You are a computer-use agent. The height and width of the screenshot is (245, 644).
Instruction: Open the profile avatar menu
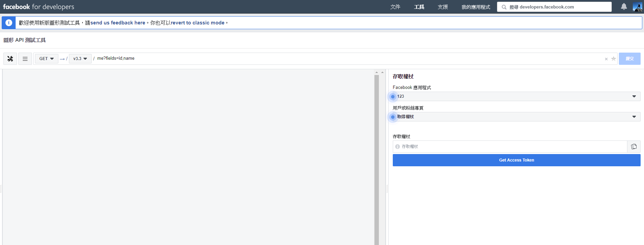638,7
